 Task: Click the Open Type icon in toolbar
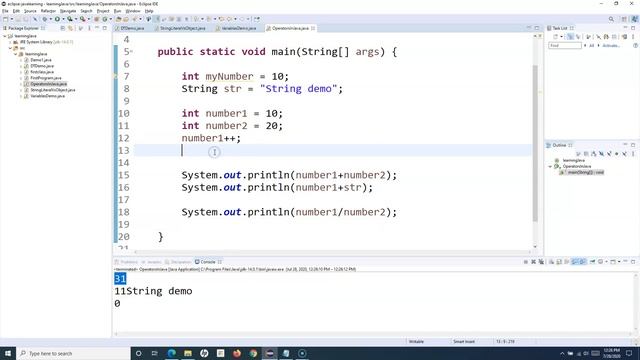(118, 19)
